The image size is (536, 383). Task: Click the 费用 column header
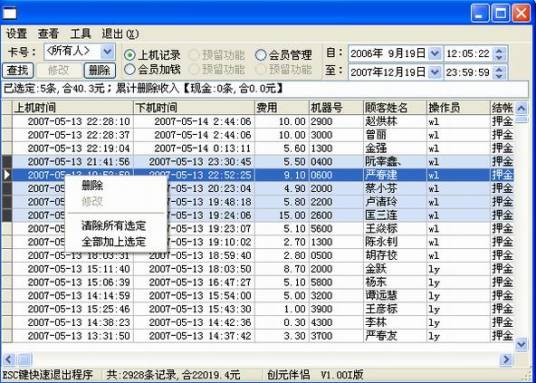(282, 108)
